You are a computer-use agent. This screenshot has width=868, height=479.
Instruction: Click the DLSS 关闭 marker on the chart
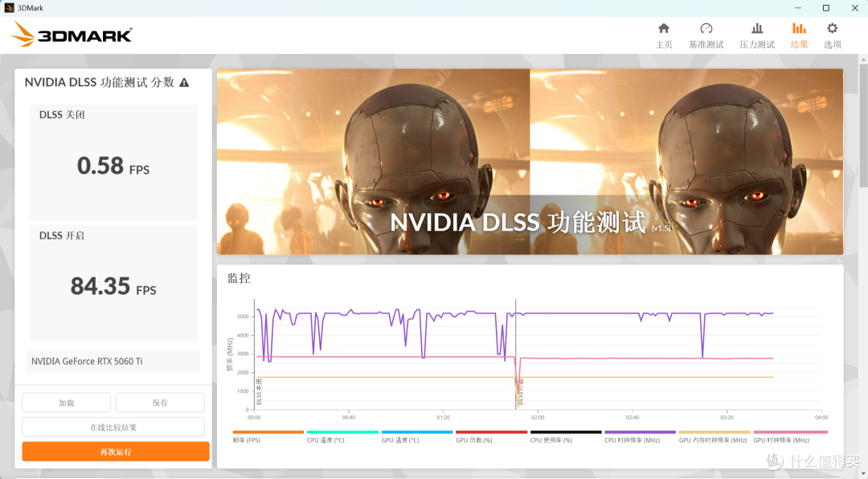259,391
